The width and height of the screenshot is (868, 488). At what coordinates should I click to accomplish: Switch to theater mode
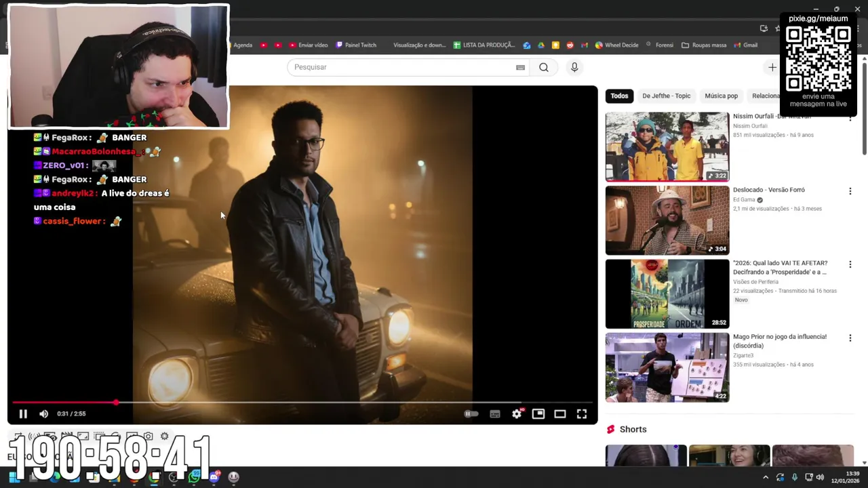click(x=560, y=413)
